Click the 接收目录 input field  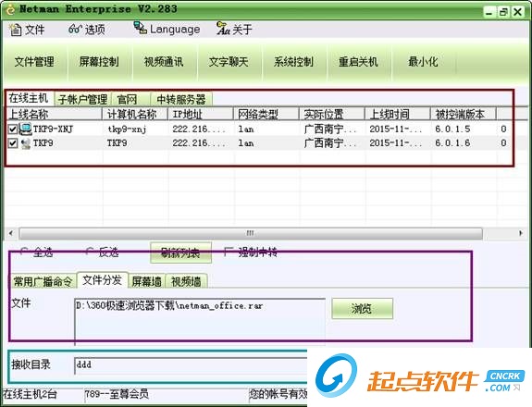click(x=191, y=365)
